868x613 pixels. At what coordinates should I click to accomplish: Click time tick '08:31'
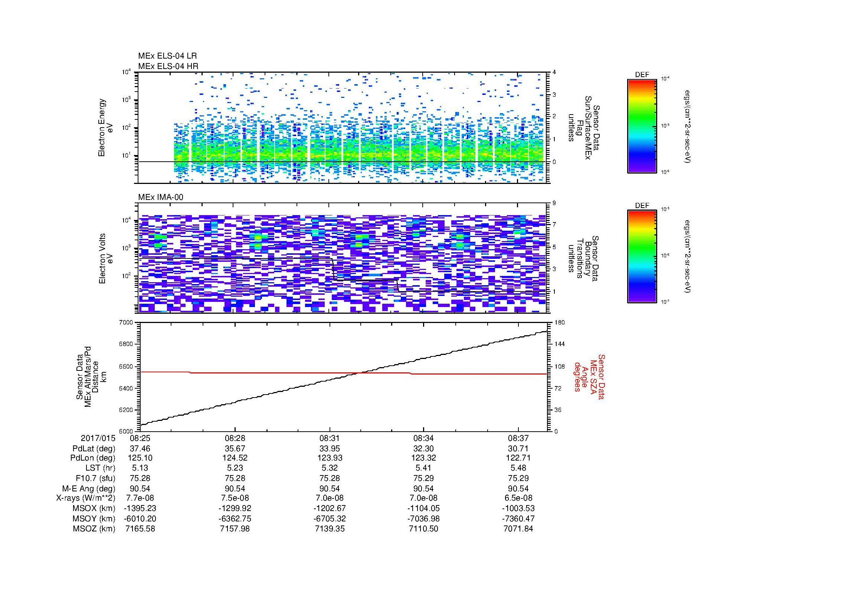tap(329, 438)
